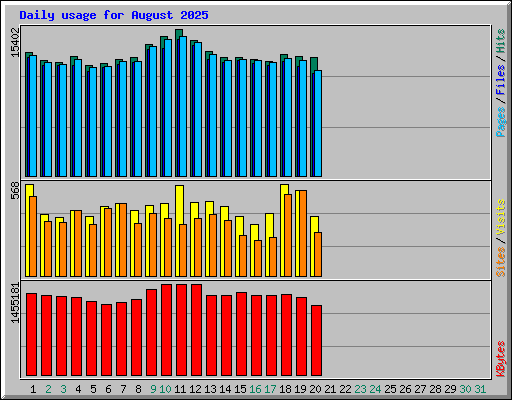The width and height of the screenshot is (512, 400).
Task: Click weekend day 23 on the date axis
Action: click(360, 389)
